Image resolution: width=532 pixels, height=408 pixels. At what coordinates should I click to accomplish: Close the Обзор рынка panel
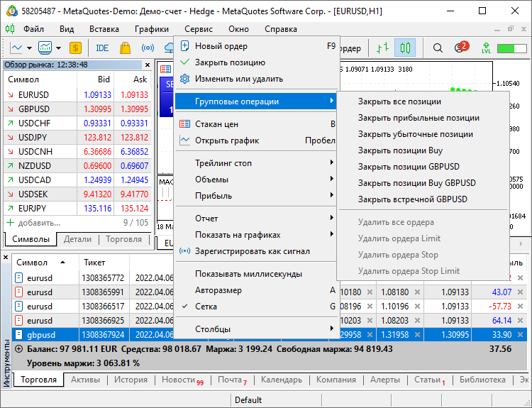click(148, 65)
